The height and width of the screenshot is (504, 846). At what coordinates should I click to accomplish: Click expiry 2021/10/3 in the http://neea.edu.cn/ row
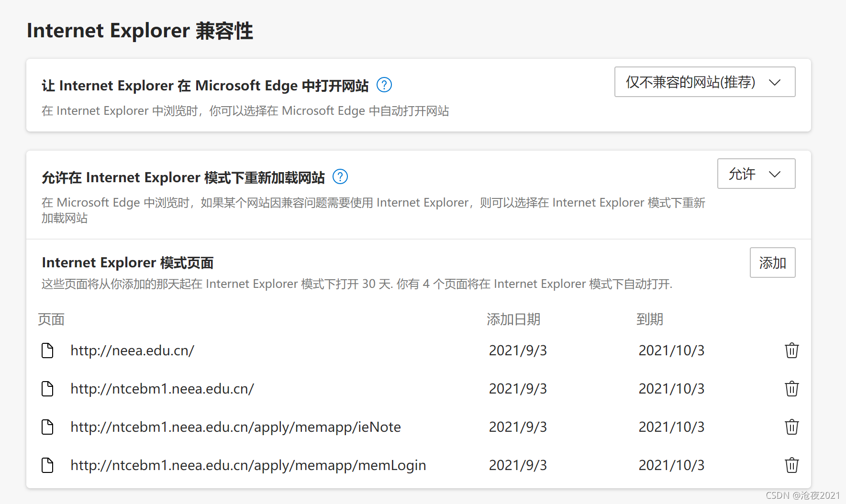671,351
